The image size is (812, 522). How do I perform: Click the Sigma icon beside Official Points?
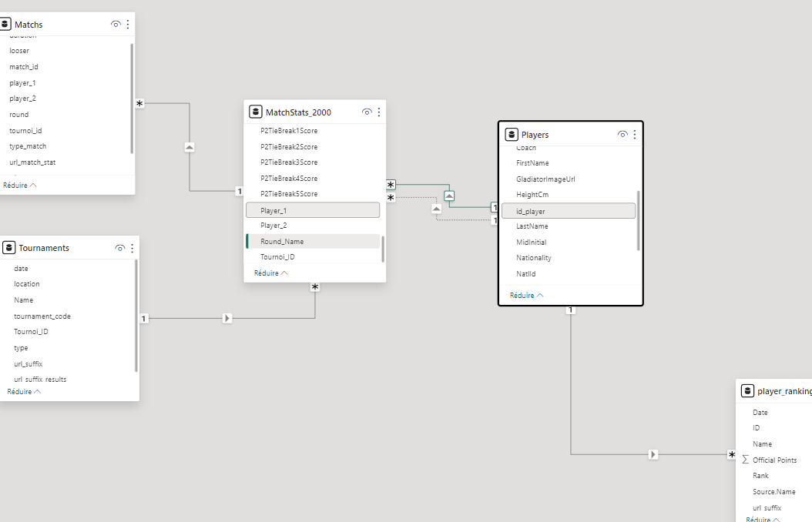tap(746, 460)
